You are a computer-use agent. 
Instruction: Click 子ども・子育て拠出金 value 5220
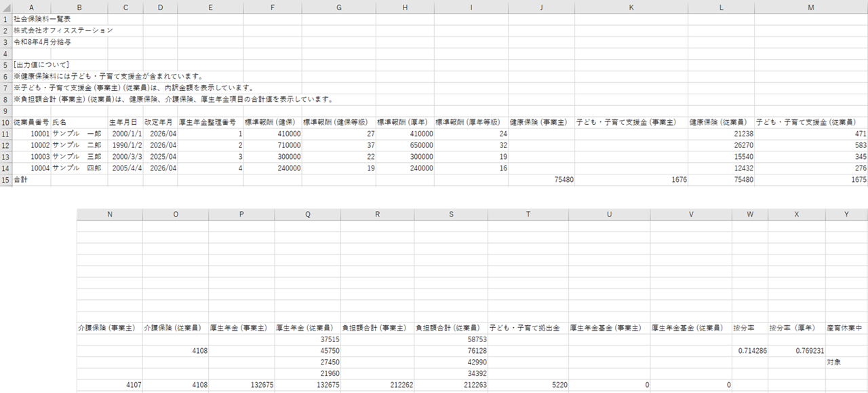tap(528, 385)
